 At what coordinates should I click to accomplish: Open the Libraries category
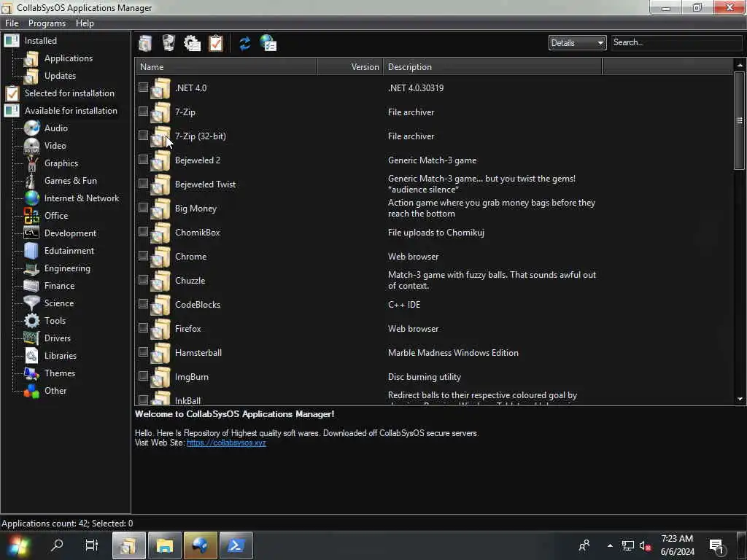(x=60, y=356)
